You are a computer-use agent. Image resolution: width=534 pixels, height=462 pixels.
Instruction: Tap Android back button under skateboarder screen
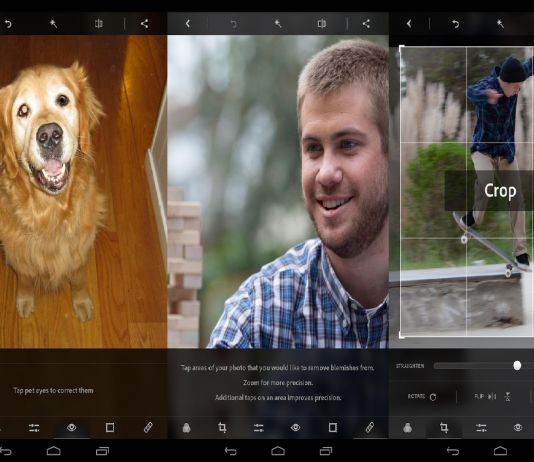(453, 451)
